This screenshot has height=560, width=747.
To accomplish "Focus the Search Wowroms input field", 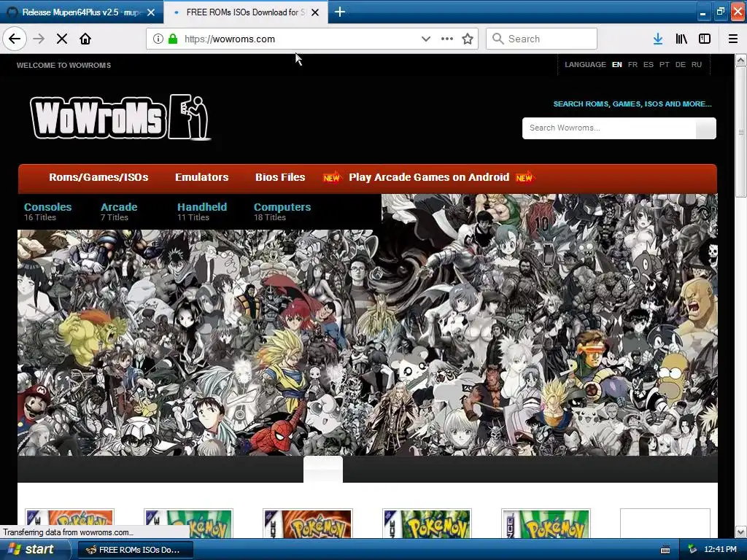I will click(x=609, y=128).
